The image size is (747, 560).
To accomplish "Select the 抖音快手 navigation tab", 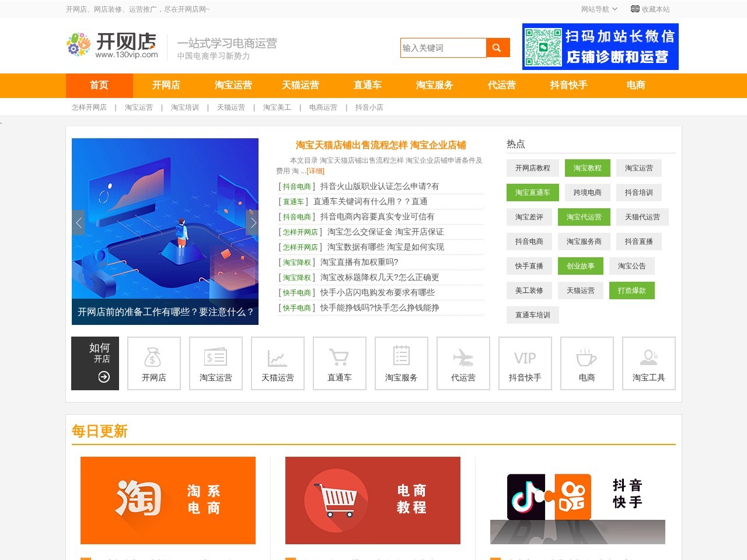I will pos(569,85).
